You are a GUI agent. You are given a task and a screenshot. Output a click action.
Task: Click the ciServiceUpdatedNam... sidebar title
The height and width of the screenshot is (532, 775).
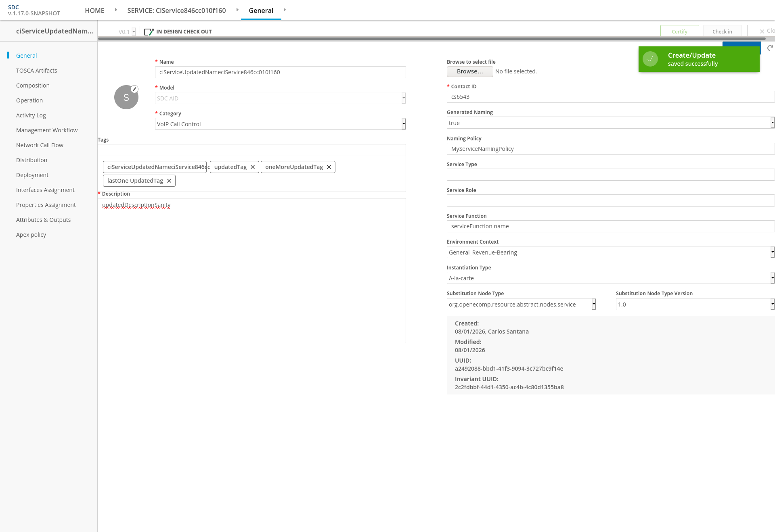point(54,31)
